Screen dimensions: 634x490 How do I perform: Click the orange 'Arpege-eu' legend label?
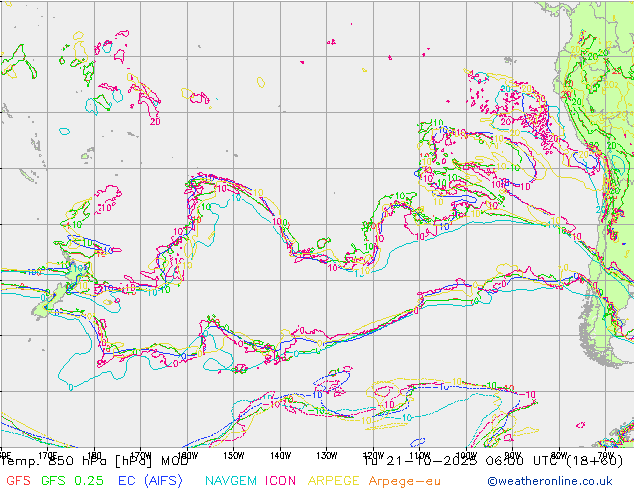click(x=405, y=481)
